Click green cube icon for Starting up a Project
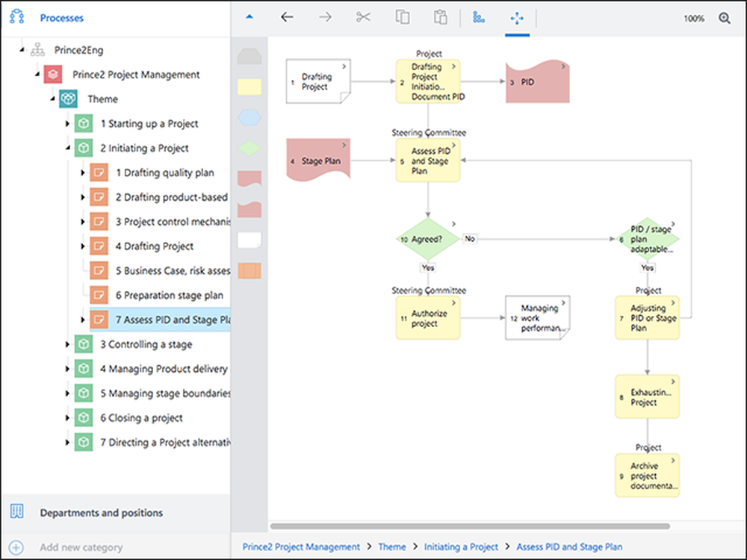The height and width of the screenshot is (560, 747). click(84, 123)
